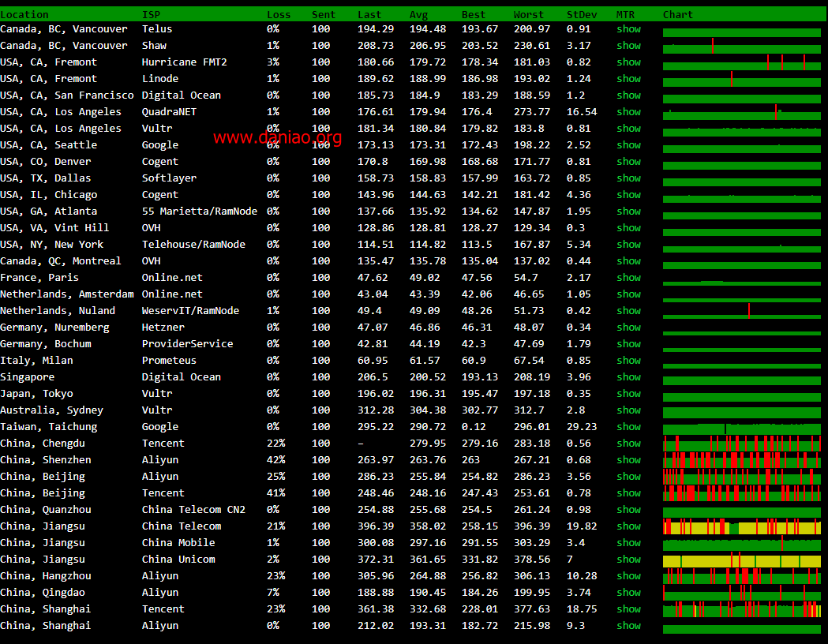Click show for Tokyo Vultr
This screenshot has width=828, height=644.
[x=628, y=394]
